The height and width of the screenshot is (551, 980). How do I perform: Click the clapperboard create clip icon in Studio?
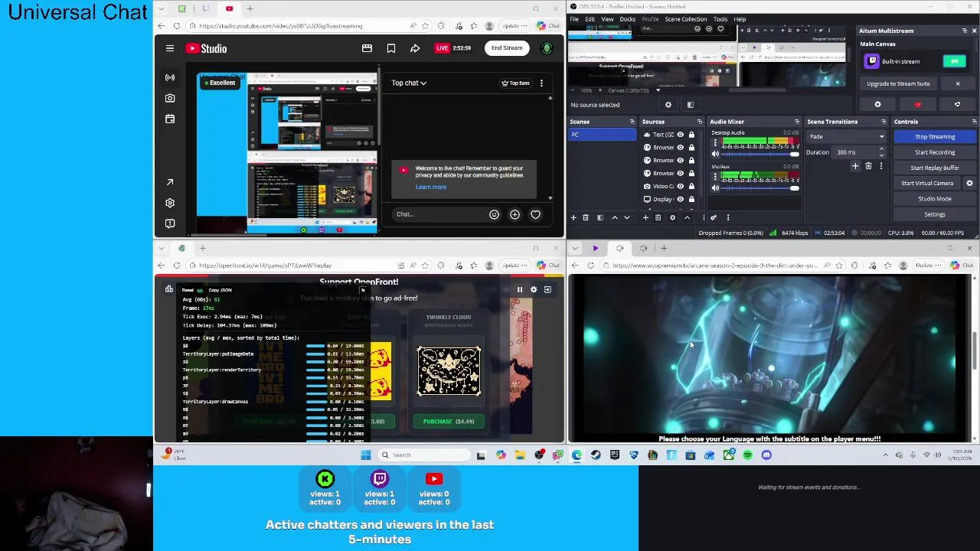pos(367,48)
